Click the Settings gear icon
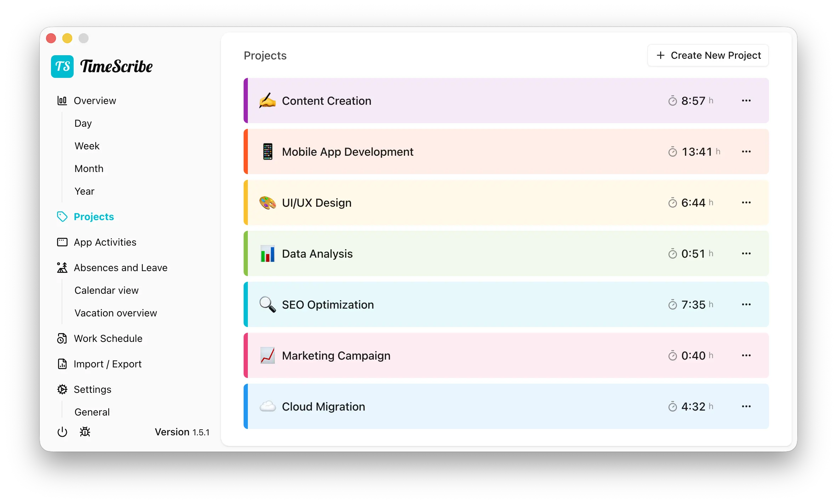Screen dimensions: 837x504 (x=62, y=389)
